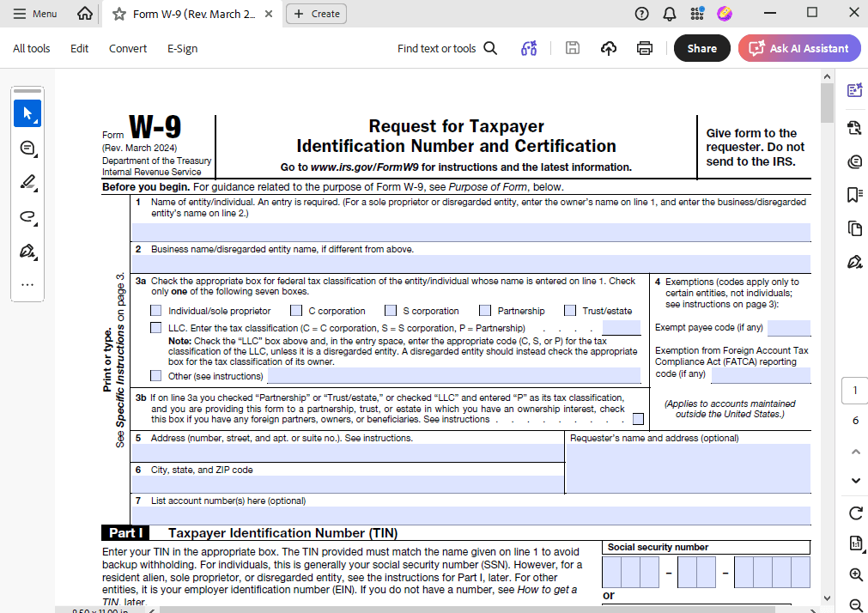Click the AI link-sharing icon in toolbar
Screen dimensions: 868x613
tap(529, 49)
